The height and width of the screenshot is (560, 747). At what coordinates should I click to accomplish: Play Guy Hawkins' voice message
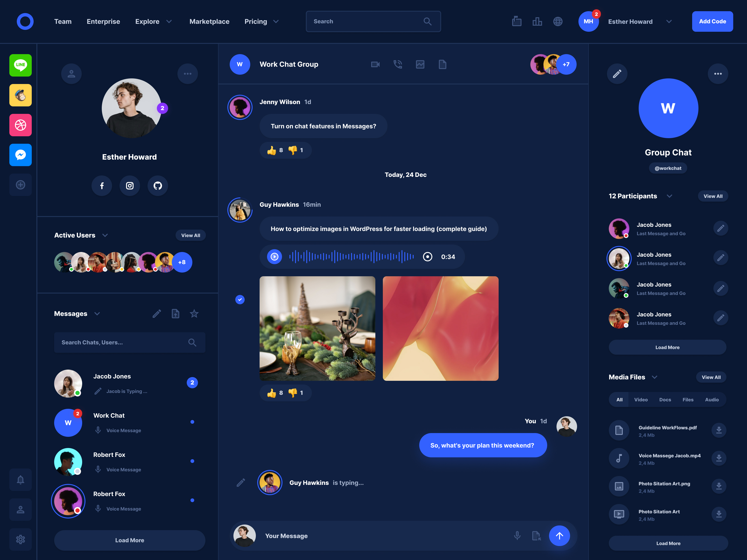pyautogui.click(x=275, y=257)
